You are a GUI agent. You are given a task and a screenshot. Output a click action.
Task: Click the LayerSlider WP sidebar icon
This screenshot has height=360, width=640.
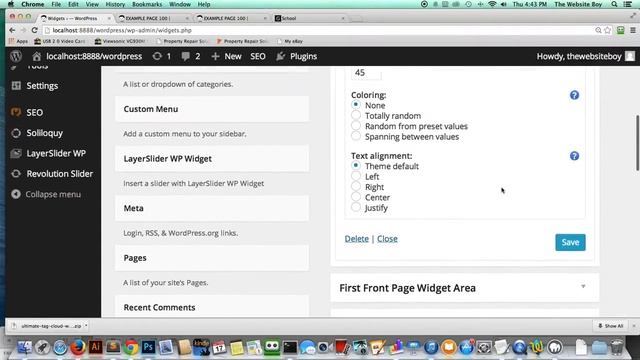pos(16,153)
